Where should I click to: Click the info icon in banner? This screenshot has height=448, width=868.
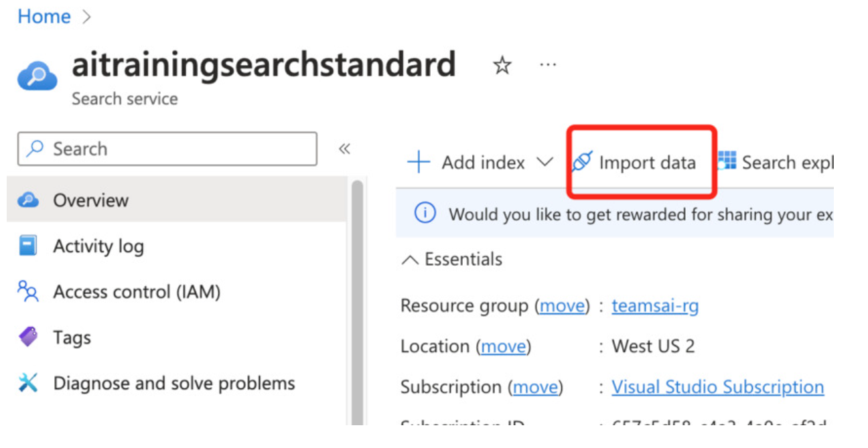[425, 214]
